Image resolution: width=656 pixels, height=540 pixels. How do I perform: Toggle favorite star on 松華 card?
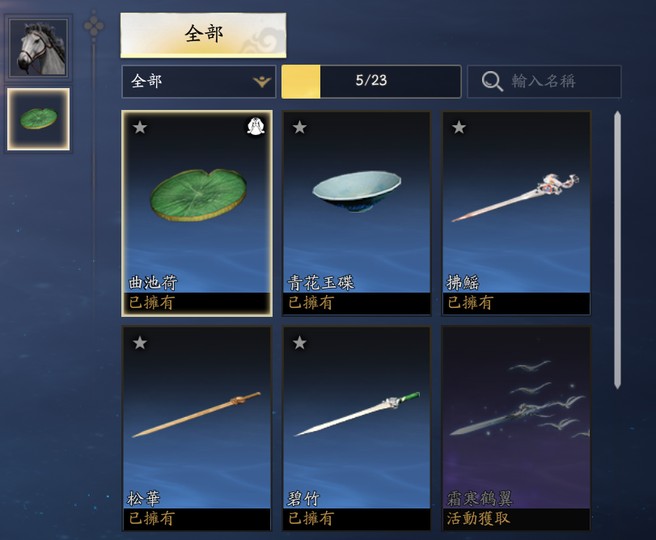pyautogui.click(x=140, y=343)
